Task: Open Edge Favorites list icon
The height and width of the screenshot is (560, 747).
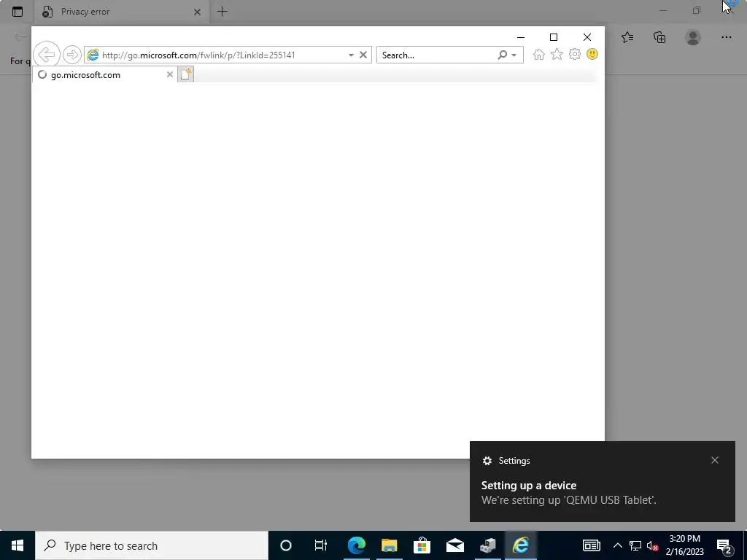Action: pos(627,37)
